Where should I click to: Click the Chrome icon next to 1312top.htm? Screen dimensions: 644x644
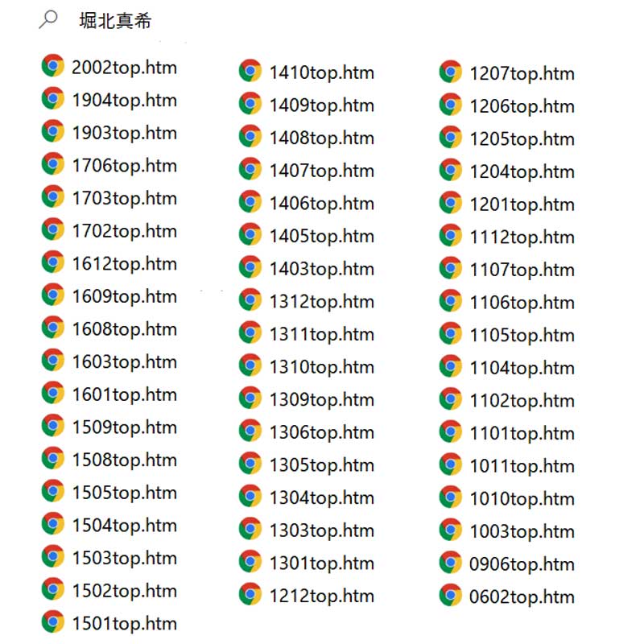coord(250,299)
